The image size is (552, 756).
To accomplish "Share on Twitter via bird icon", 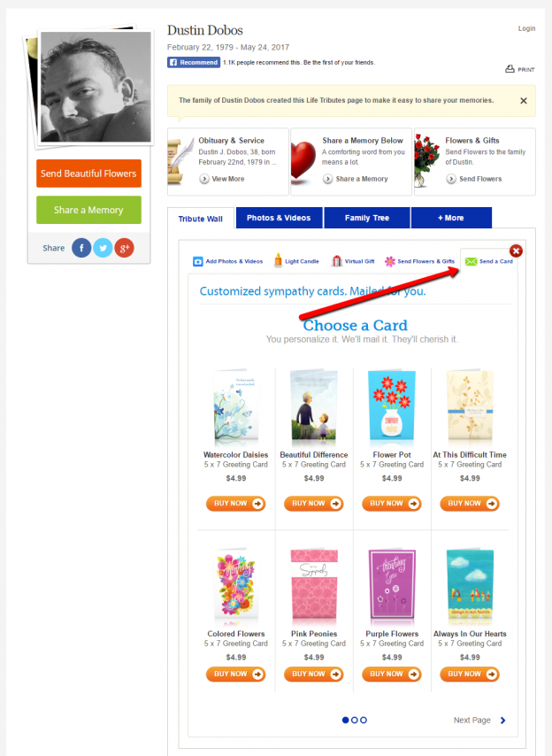I will pos(103,248).
